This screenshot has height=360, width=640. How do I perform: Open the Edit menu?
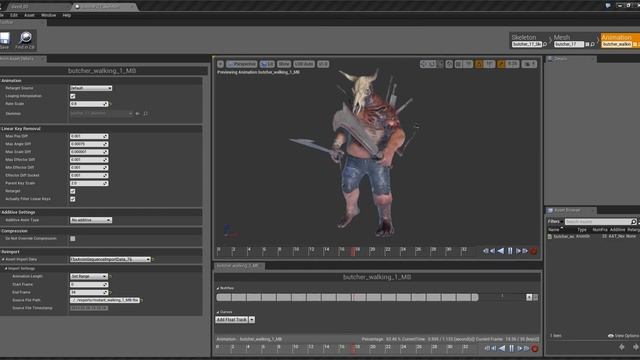coord(14,15)
